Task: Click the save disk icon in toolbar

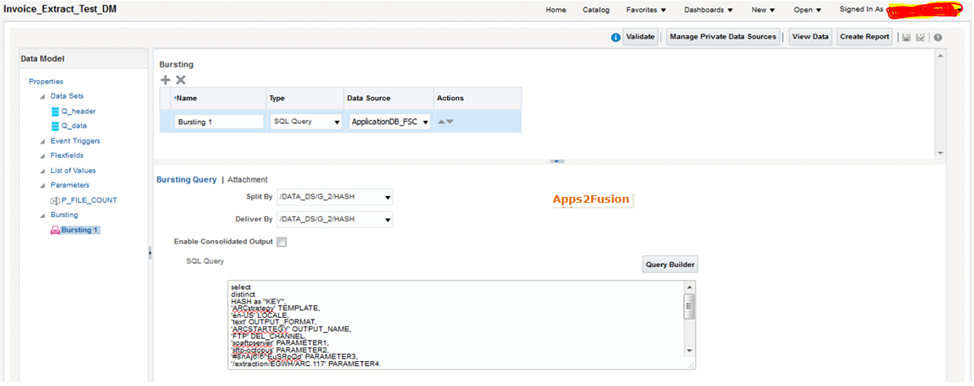Action: pyautogui.click(x=906, y=37)
